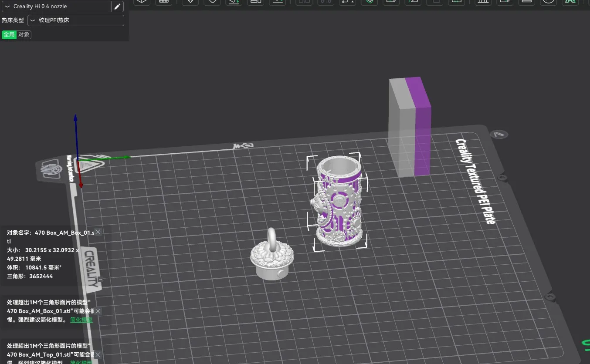Click the XYZ axis gizmo origin
Screen dimensions: 590x364
(x=78, y=160)
